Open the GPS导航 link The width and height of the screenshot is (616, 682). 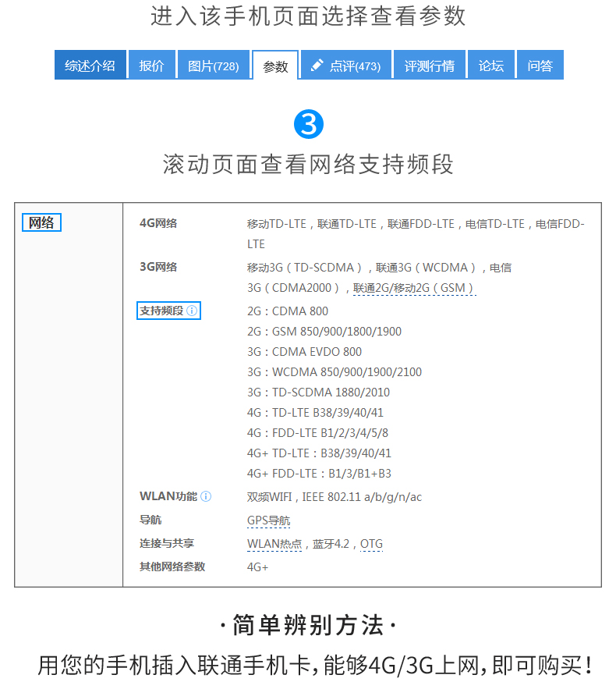coord(268,520)
